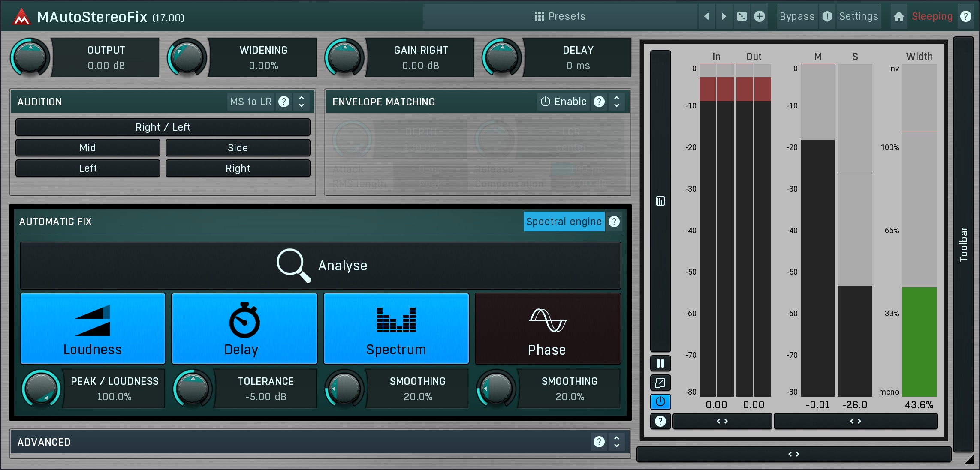Open the Settings menu
Image resolution: width=980 pixels, height=470 pixels.
858,16
